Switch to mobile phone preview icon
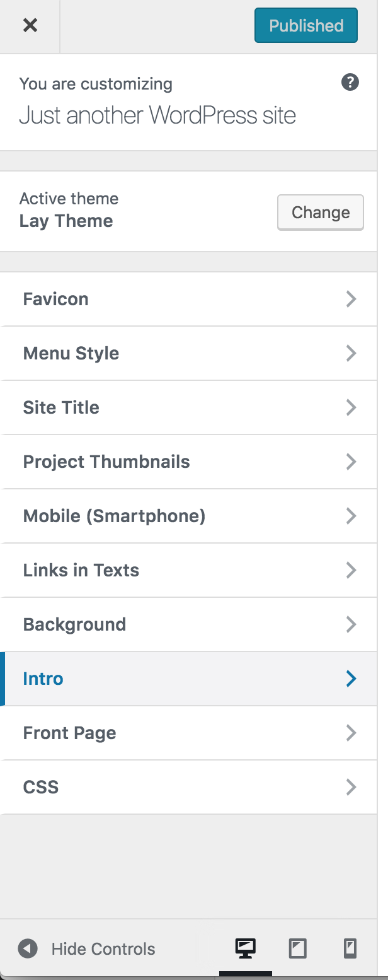This screenshot has width=388, height=980. 350,948
